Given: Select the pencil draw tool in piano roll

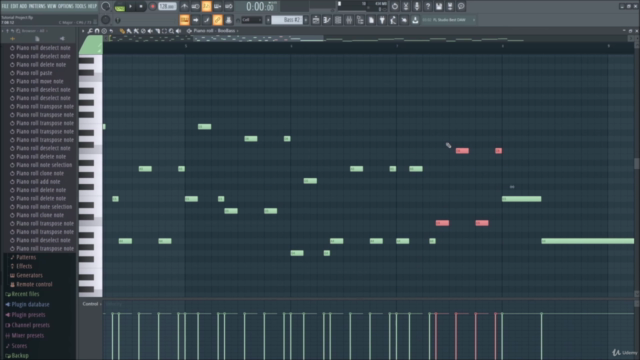Looking at the screenshot, I should click(x=122, y=31).
